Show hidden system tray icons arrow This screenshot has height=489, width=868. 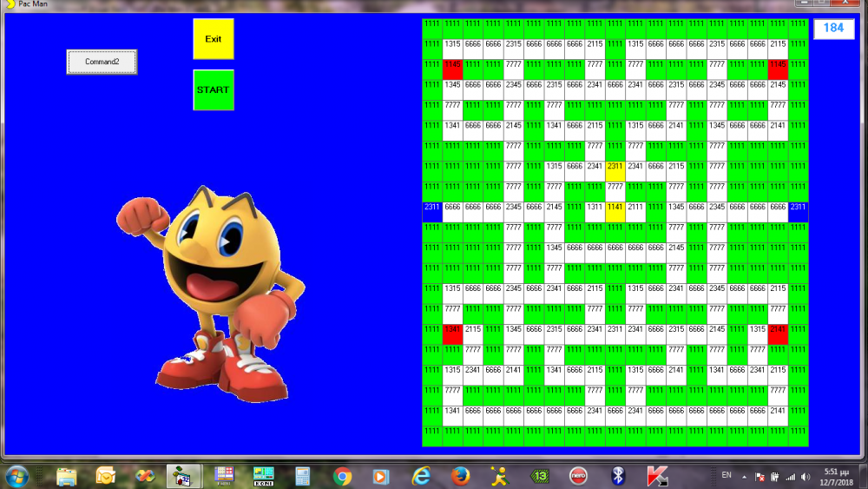coord(744,477)
